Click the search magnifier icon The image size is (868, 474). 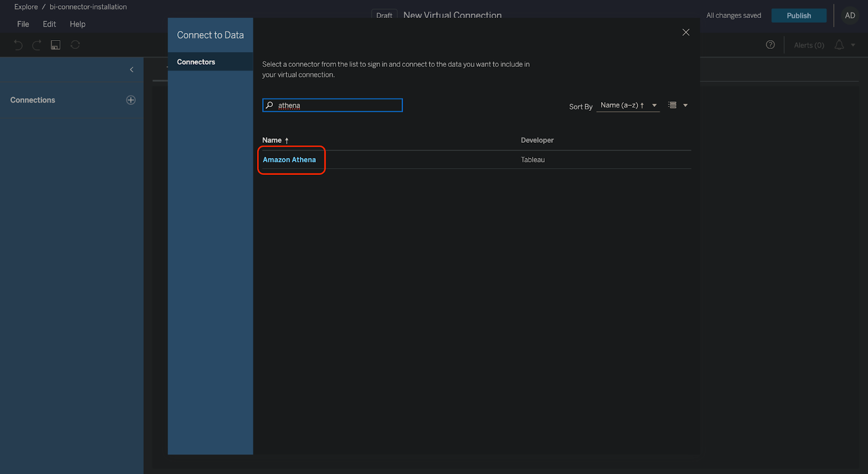[270, 105]
